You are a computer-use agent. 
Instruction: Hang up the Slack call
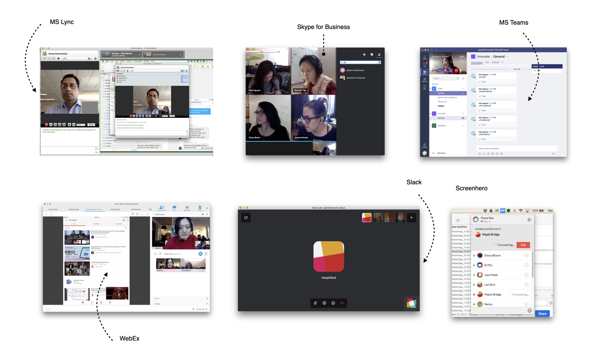pos(342,303)
